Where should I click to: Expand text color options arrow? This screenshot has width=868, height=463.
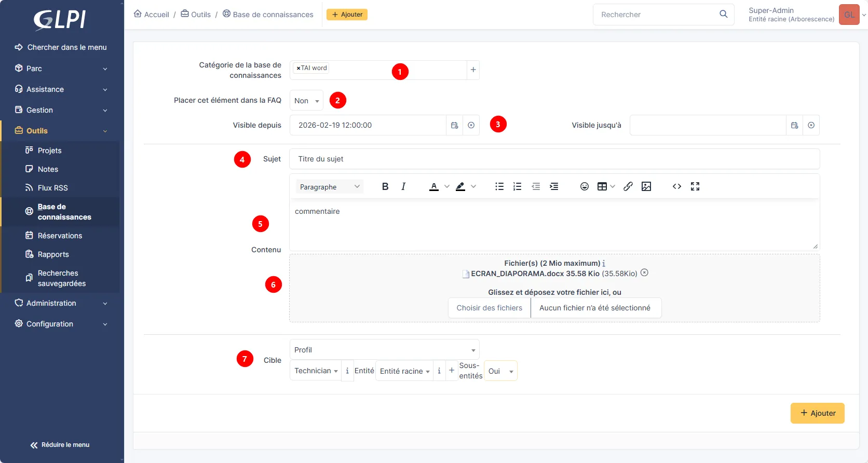[x=447, y=186]
